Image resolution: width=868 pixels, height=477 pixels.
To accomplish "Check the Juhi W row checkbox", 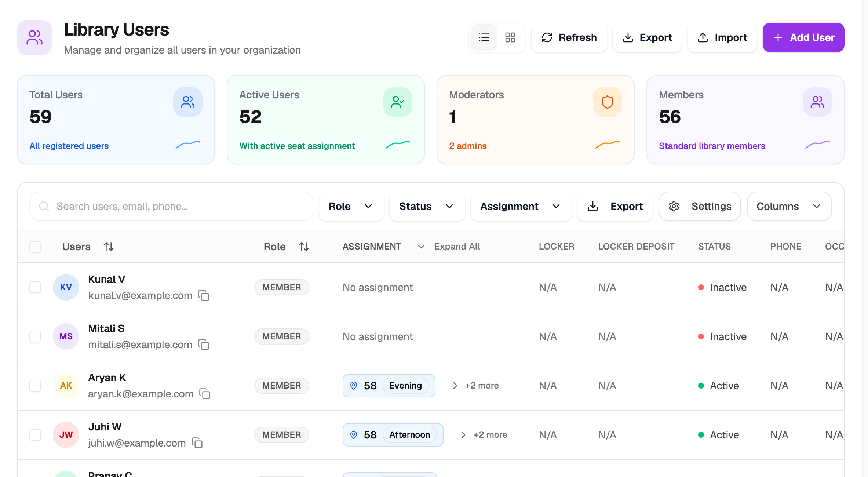I will 35,435.
